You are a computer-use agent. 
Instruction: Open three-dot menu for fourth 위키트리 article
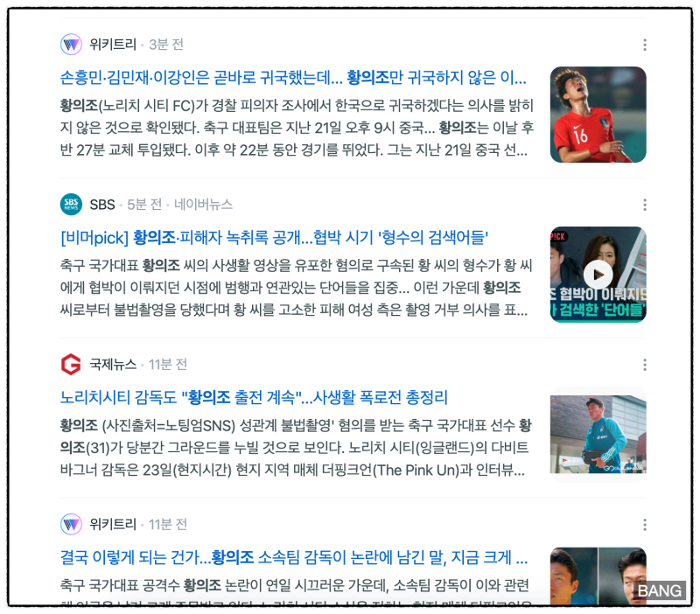pyautogui.click(x=645, y=525)
